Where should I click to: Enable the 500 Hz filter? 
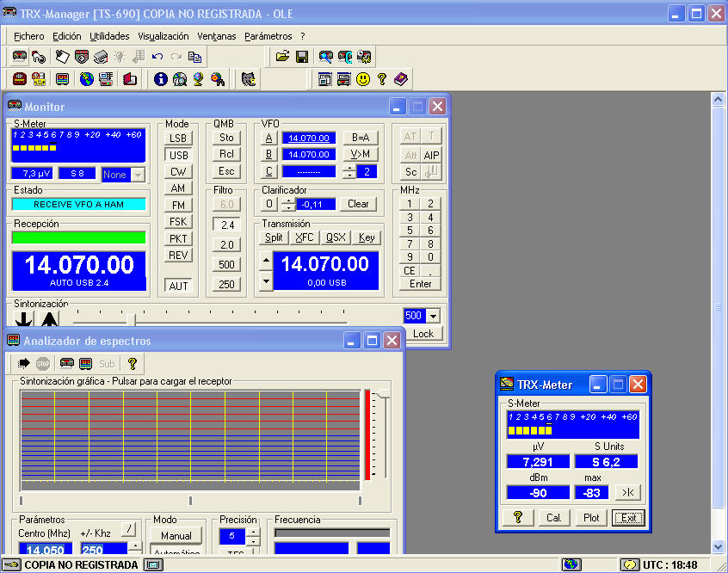(x=227, y=264)
